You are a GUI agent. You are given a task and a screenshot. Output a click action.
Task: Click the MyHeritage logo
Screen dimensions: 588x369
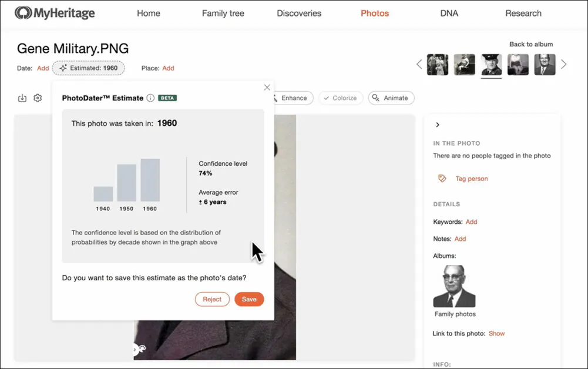pyautogui.click(x=54, y=12)
